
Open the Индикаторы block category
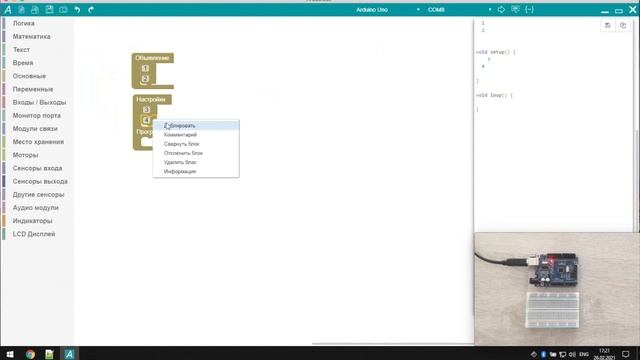(32, 221)
